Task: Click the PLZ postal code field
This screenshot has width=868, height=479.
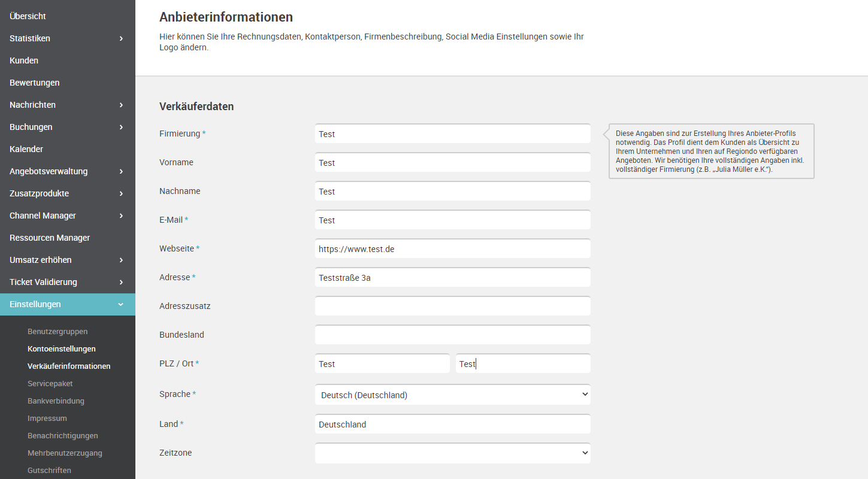Action: coord(382,363)
